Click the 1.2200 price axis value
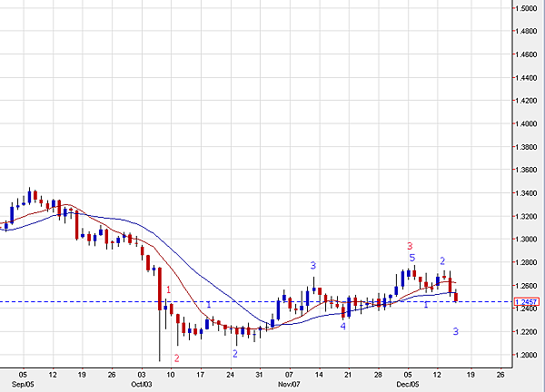 pos(526,332)
